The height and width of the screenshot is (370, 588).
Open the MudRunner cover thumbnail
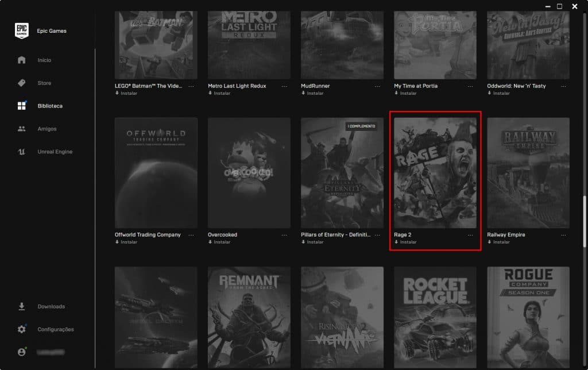pyautogui.click(x=342, y=45)
